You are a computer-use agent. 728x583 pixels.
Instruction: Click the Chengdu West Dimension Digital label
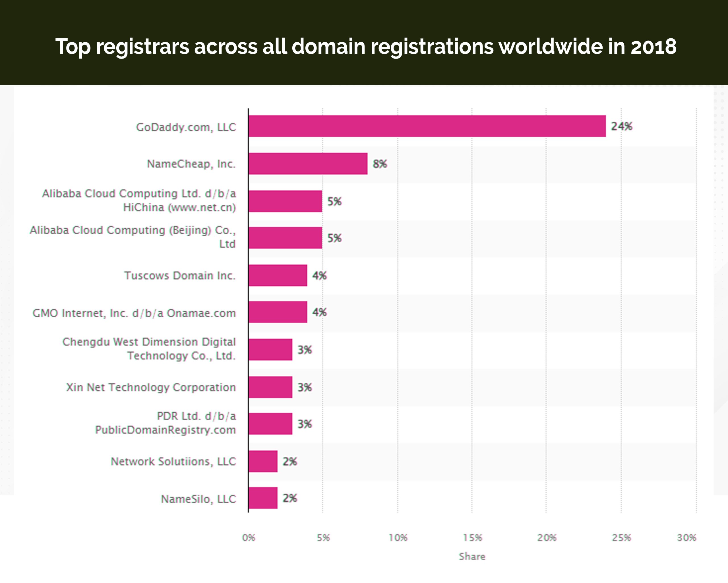click(149, 349)
